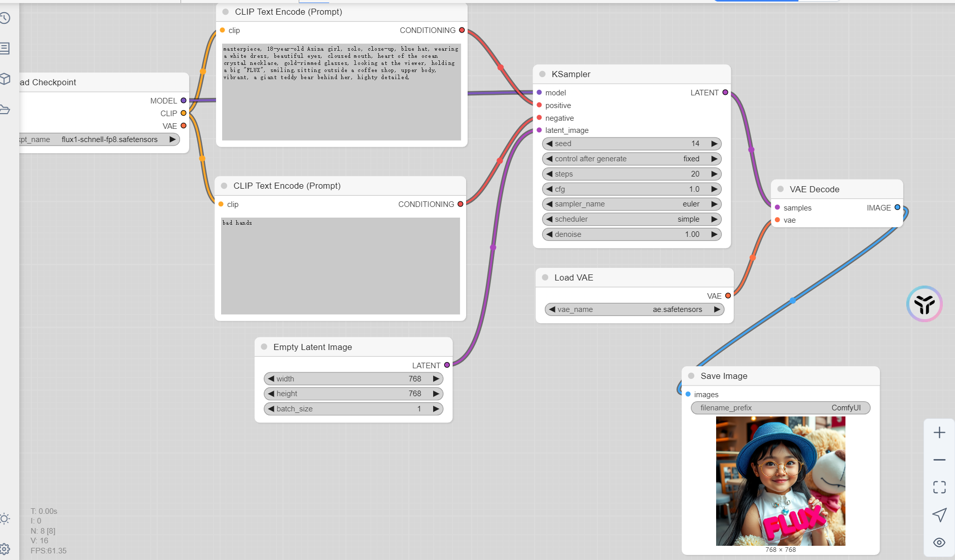Collapse the bottom CLIP Text Encode node dot
This screenshot has height=560, width=955.
click(x=224, y=186)
